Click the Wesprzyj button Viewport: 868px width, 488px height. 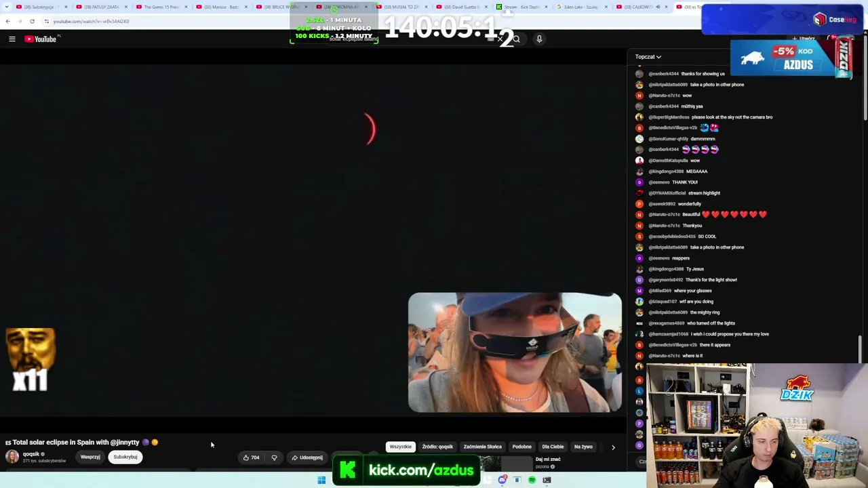click(90, 457)
